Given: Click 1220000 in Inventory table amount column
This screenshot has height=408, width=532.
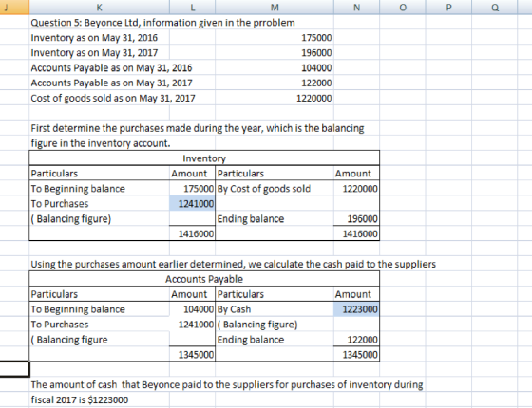Looking at the screenshot, I should 360,189.
